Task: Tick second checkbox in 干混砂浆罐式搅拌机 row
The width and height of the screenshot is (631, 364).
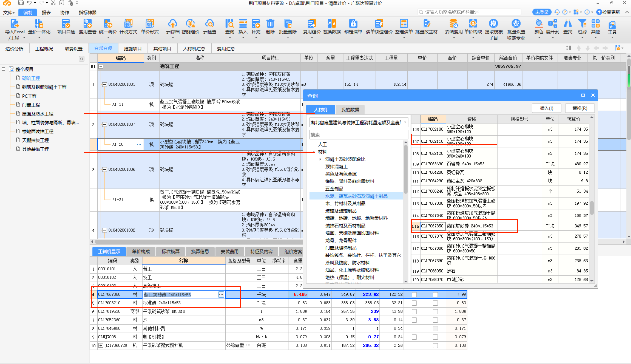Action: [435, 346]
